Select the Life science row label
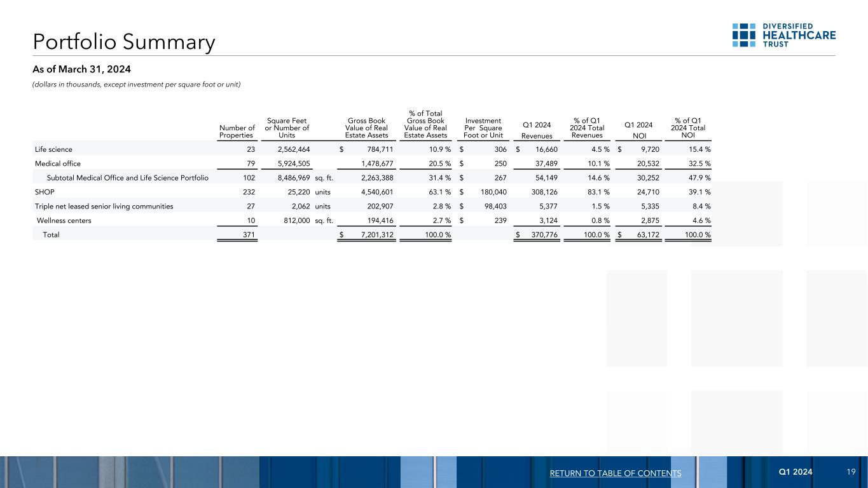The image size is (868, 488). point(53,149)
